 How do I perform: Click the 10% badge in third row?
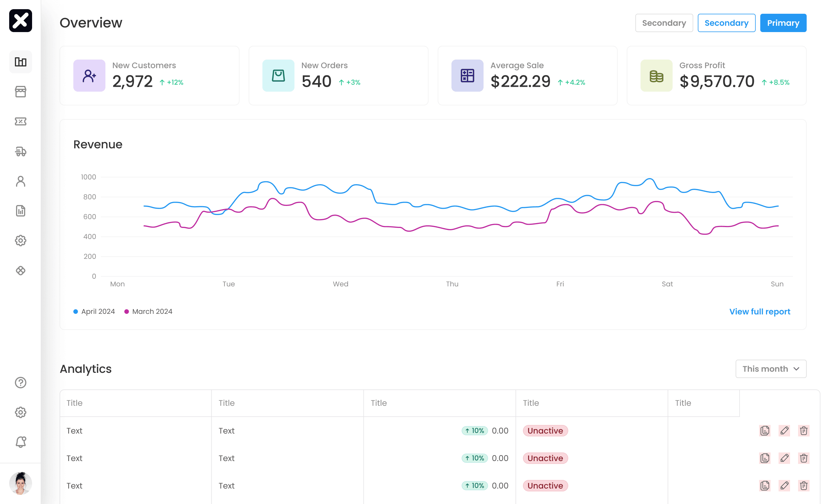point(474,486)
